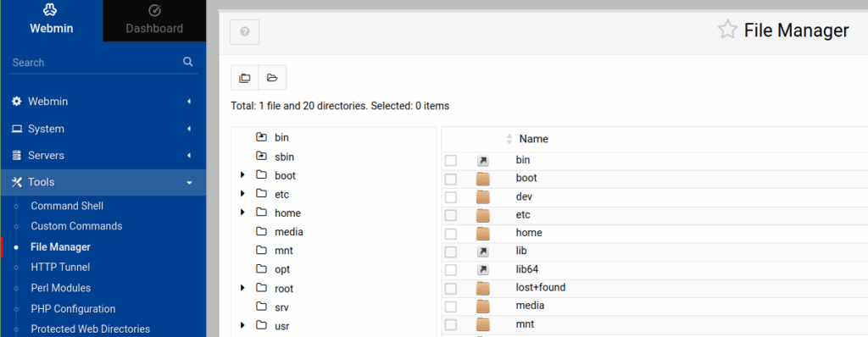
Task: Click the symlink icon in lib row
Action: point(483,251)
